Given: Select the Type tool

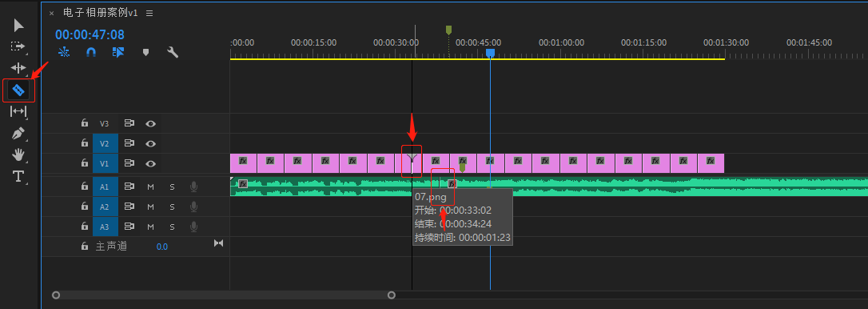Looking at the screenshot, I should coord(18,176).
